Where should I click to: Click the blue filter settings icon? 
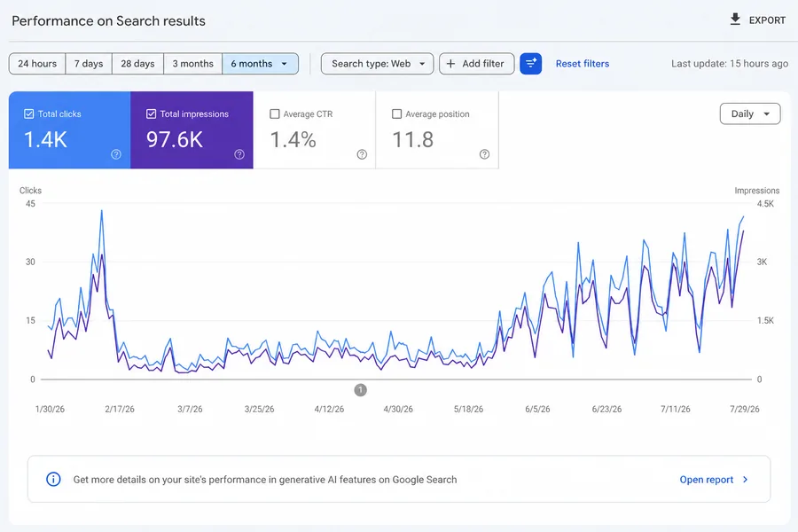tap(531, 64)
